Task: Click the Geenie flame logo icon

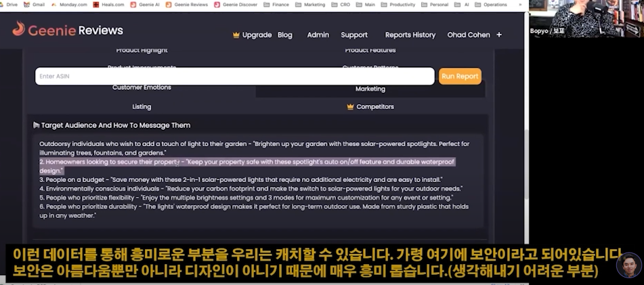Action: pyautogui.click(x=18, y=28)
